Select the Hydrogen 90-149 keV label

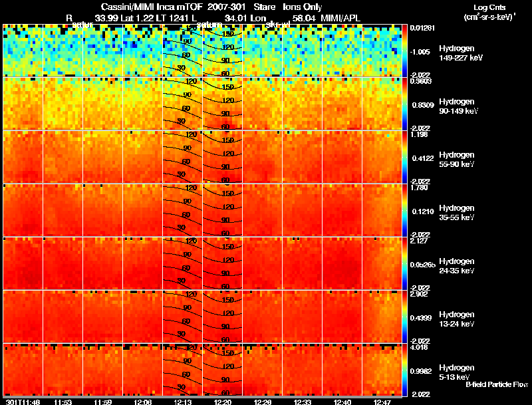point(458,106)
